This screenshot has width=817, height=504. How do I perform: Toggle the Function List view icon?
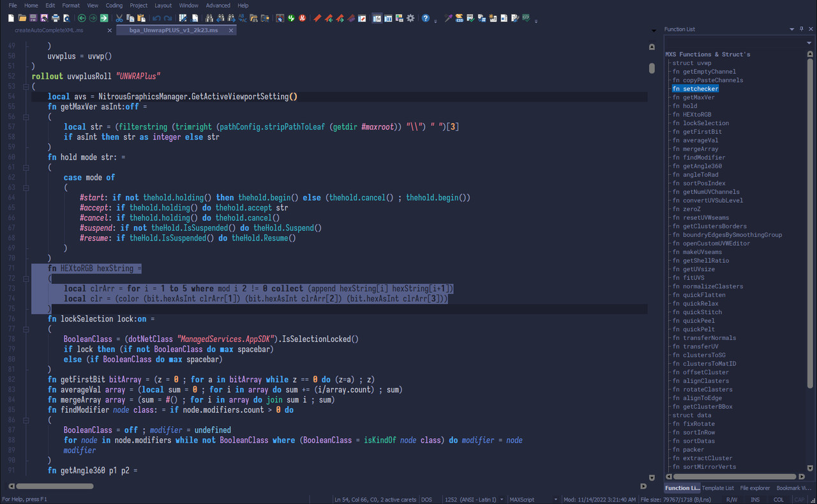coord(377,18)
